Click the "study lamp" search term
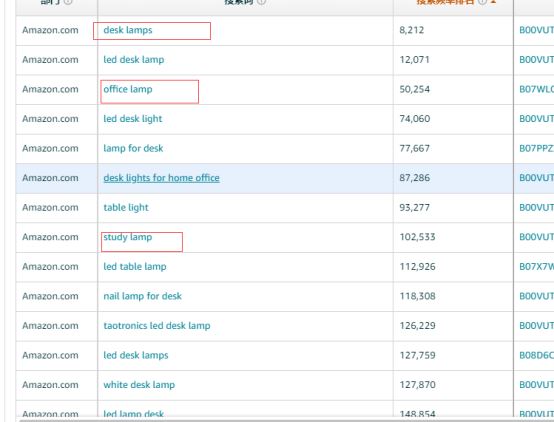 (x=128, y=237)
